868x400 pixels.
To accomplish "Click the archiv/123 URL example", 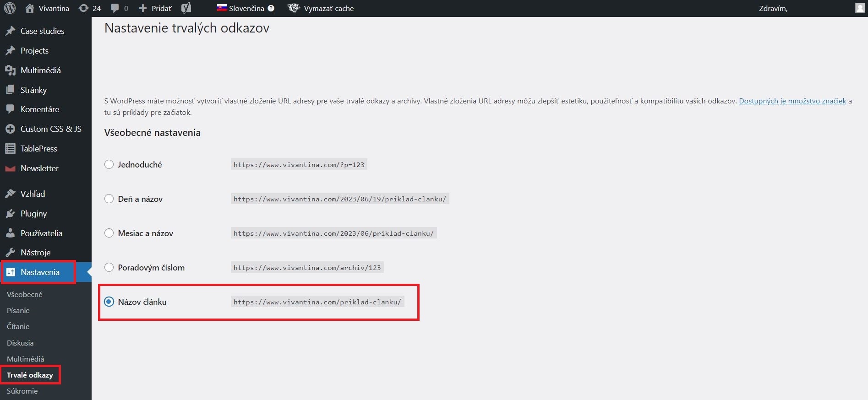I will point(307,268).
